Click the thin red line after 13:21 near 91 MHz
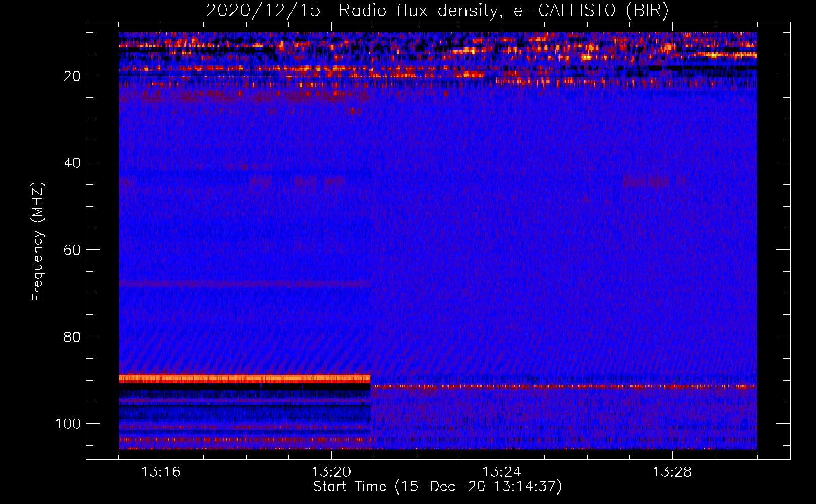The width and height of the screenshot is (816, 504). (x=564, y=386)
